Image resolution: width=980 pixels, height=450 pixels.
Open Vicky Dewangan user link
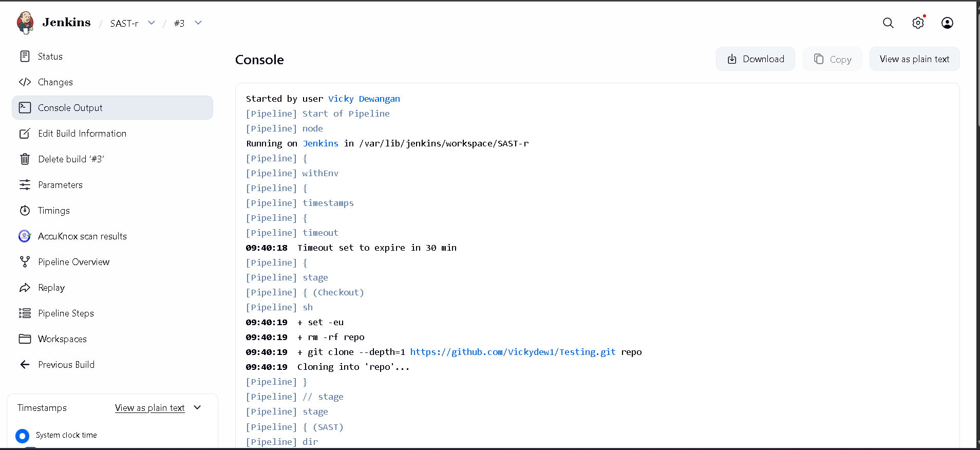[x=364, y=99]
